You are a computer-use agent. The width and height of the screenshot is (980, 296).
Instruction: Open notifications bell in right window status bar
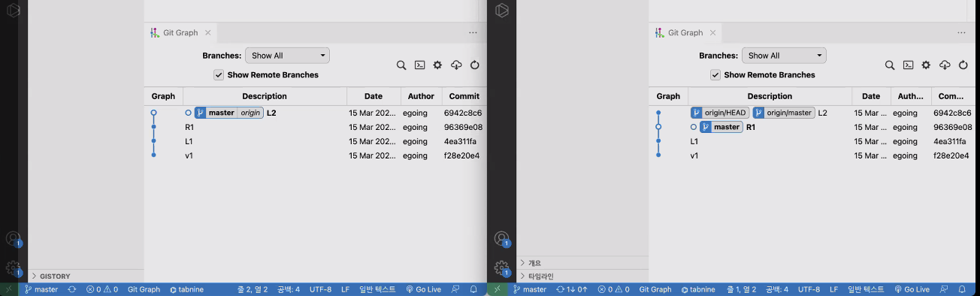pos(962,289)
